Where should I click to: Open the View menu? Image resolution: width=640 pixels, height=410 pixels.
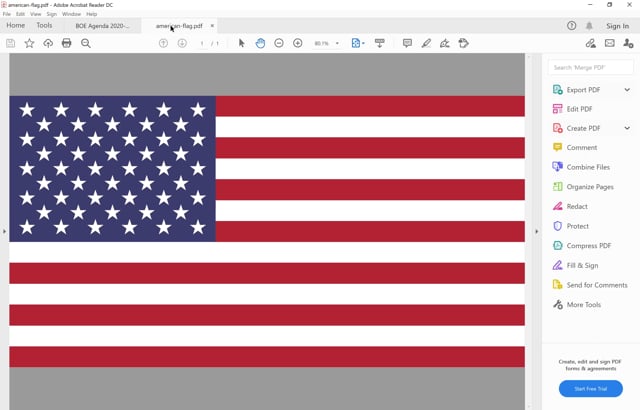tap(36, 14)
